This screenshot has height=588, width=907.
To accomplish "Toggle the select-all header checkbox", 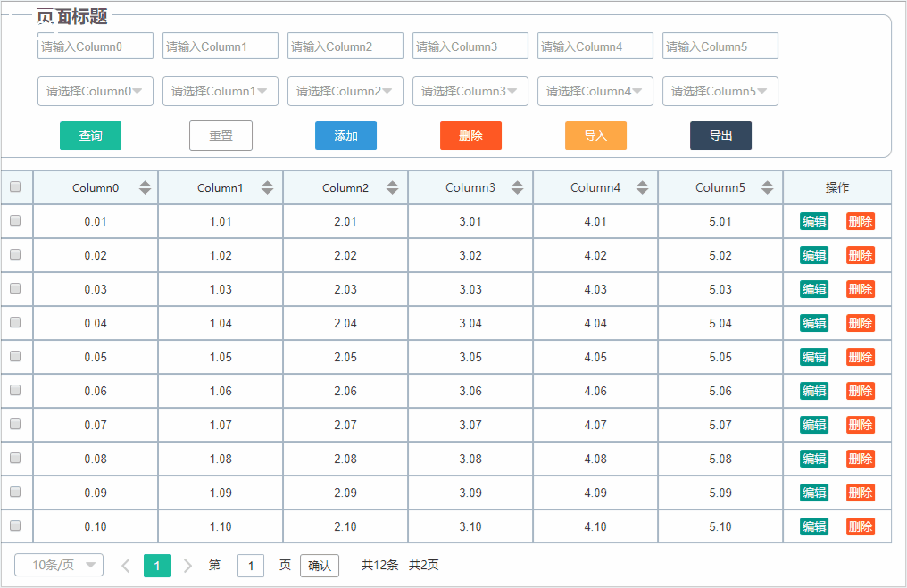I will pyautogui.click(x=15, y=186).
